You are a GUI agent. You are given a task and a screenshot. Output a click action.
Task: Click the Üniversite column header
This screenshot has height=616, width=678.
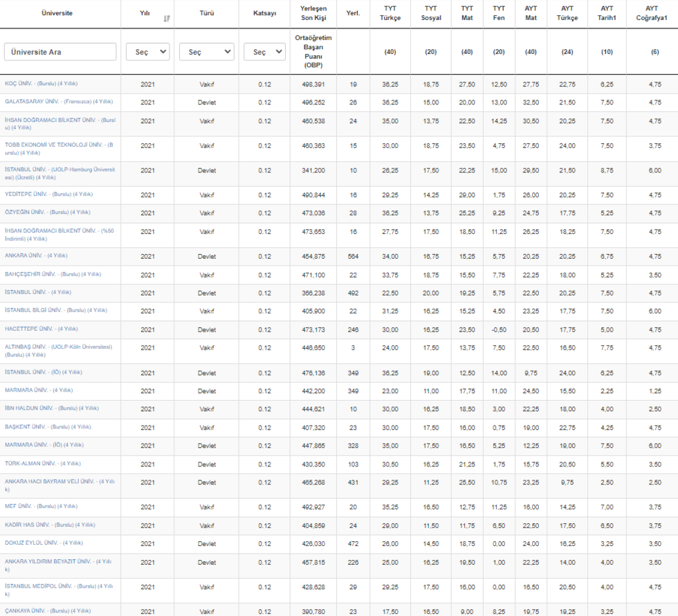(x=57, y=13)
